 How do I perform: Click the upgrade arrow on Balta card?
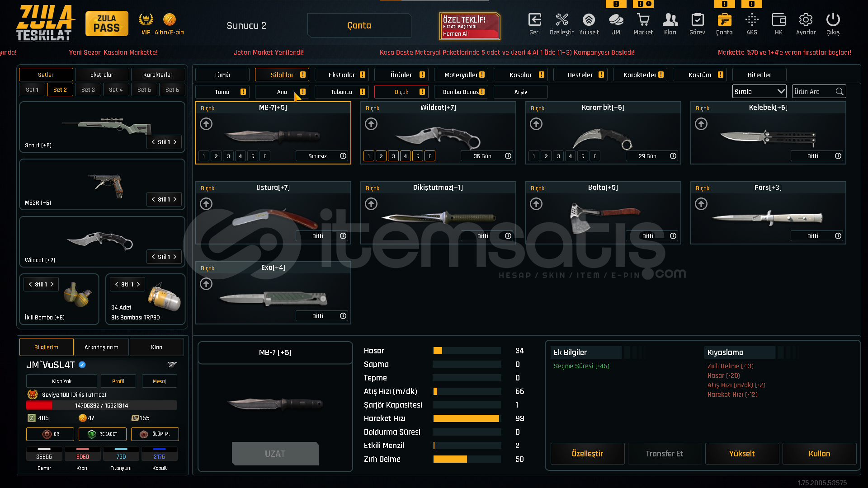[536, 204]
